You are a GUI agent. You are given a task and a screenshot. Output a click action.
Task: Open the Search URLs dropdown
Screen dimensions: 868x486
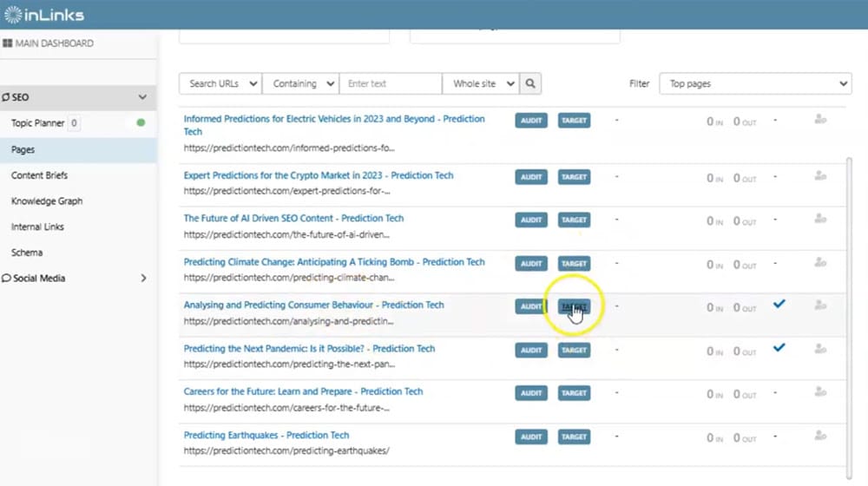pyautogui.click(x=220, y=83)
